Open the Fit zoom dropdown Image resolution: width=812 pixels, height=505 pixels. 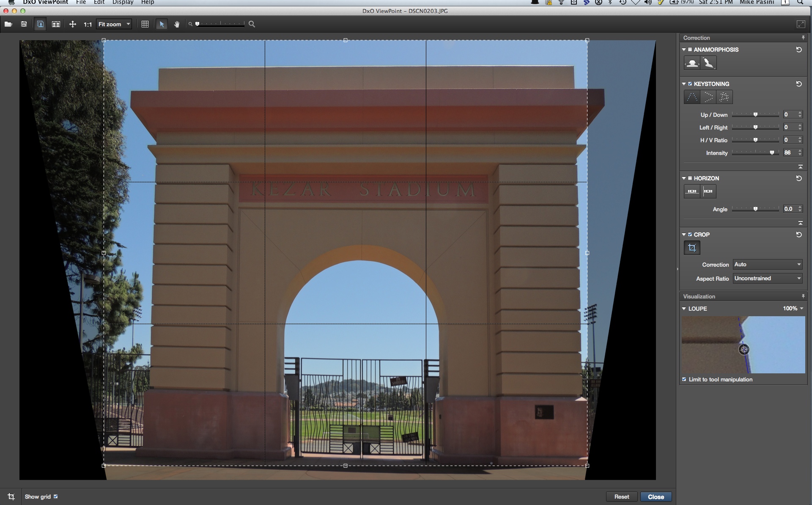click(114, 24)
